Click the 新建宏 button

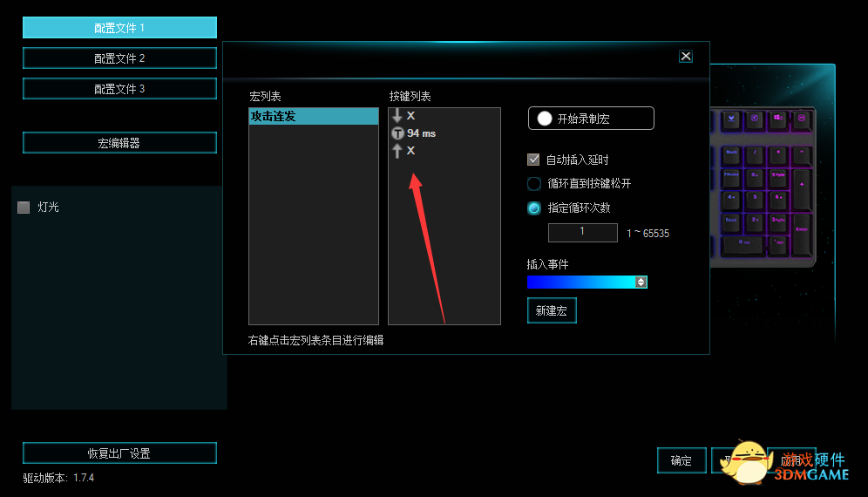552,310
